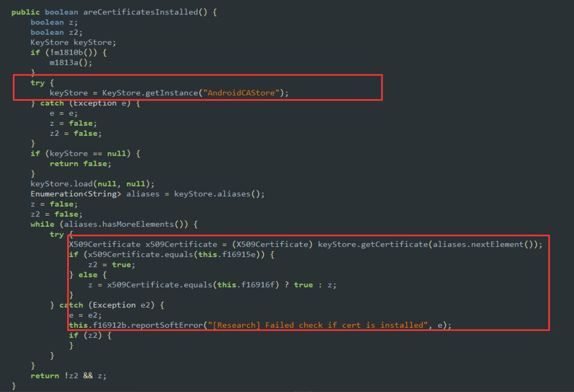This screenshot has width=574, height=392.
Task: Click the 'public' keyword in the method signature
Action: pyautogui.click(x=26, y=12)
